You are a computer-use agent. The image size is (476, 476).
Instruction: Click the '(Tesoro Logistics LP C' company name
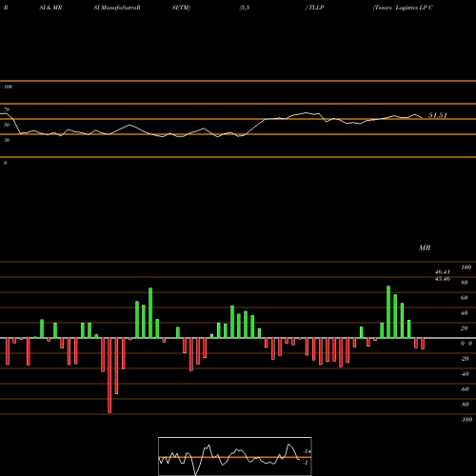(x=403, y=8)
